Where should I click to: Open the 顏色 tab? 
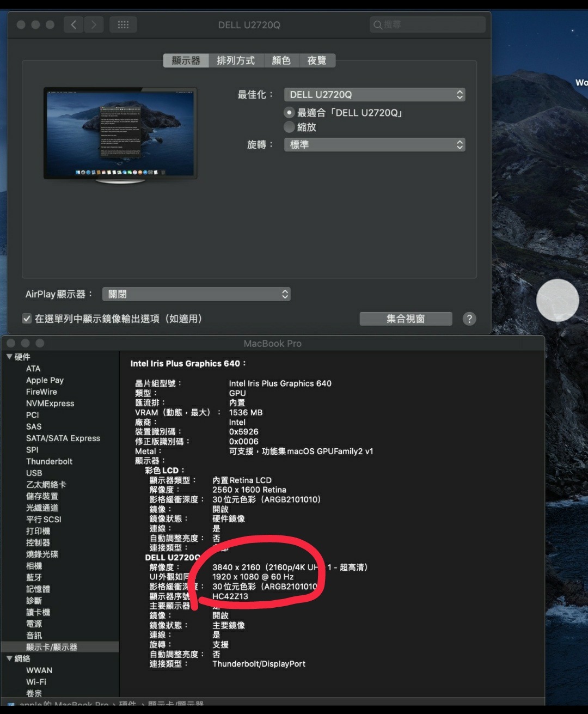tap(281, 60)
